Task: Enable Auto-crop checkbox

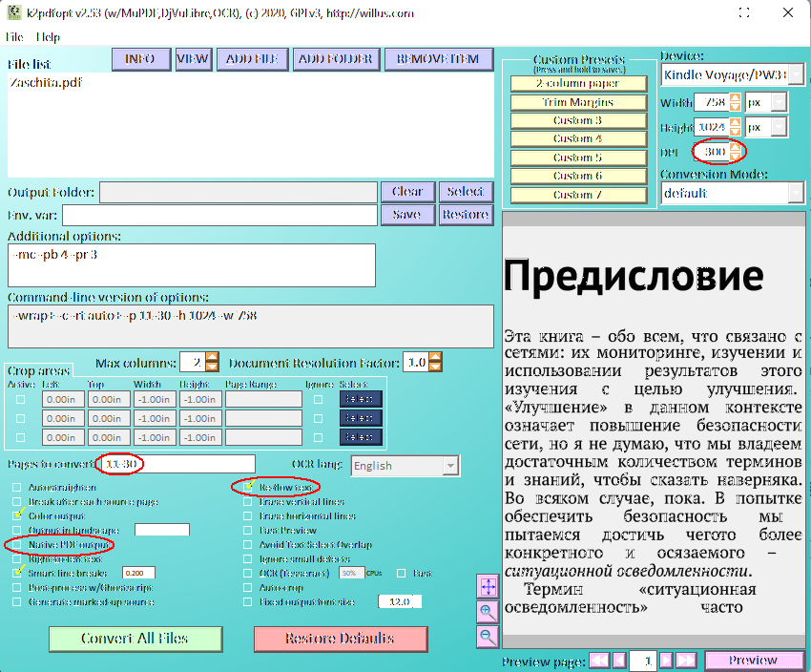Action: [248, 588]
